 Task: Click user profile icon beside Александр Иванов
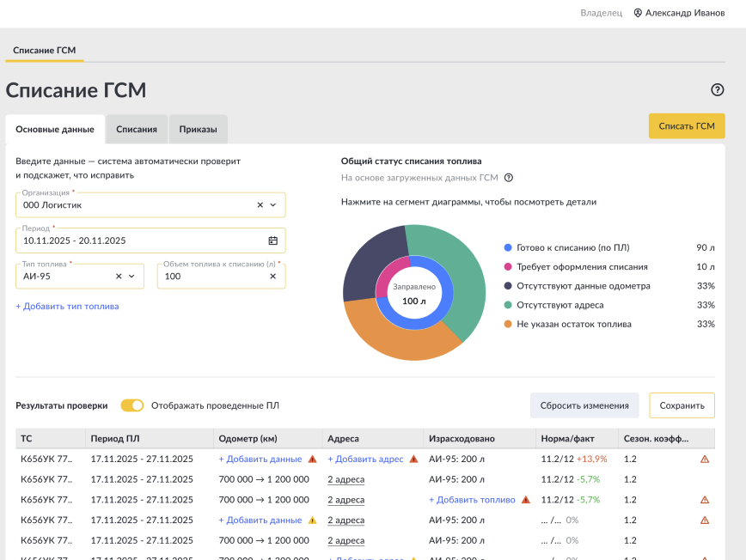[x=638, y=13]
